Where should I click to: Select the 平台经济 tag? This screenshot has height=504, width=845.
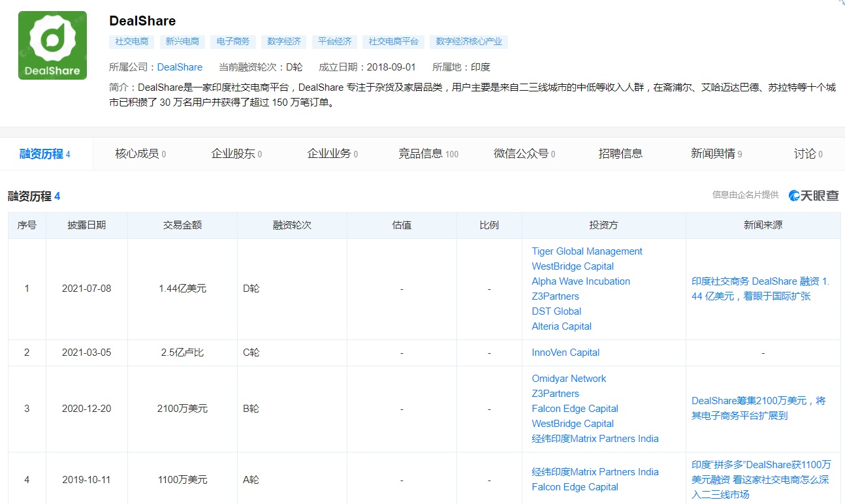334,42
